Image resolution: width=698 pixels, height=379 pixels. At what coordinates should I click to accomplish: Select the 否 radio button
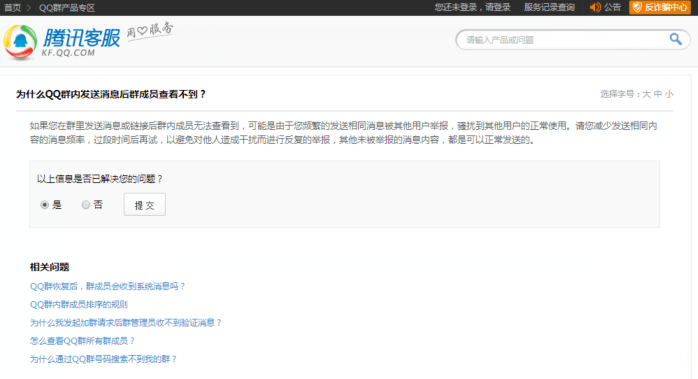86,204
